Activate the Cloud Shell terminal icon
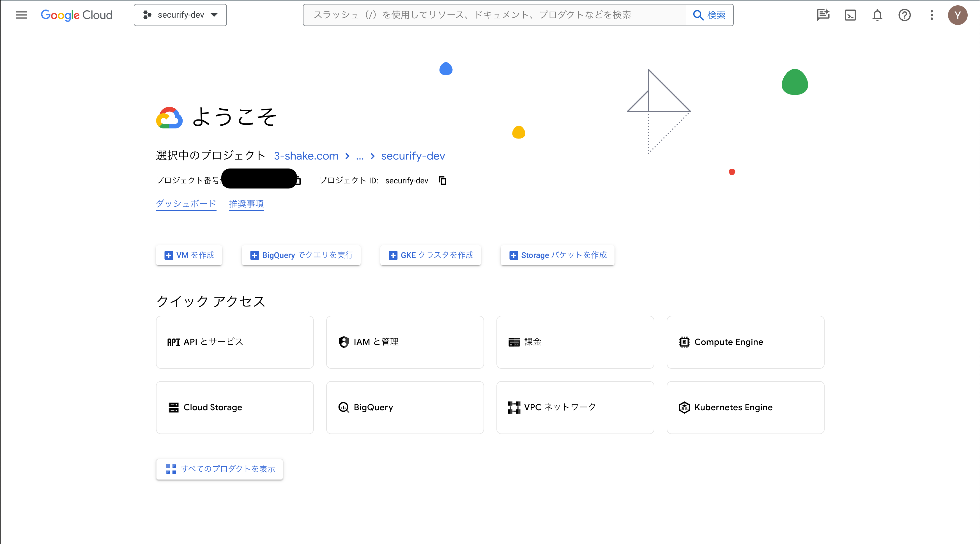 850,15
